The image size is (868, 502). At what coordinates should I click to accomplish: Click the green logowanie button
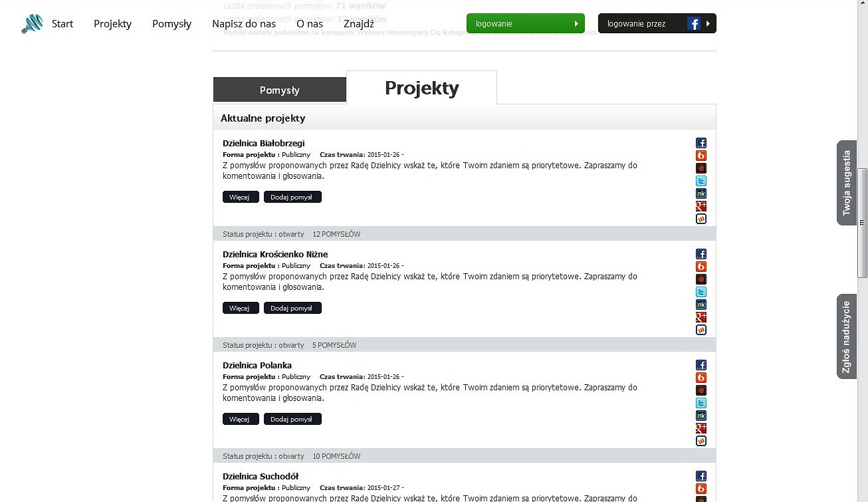tap(526, 23)
